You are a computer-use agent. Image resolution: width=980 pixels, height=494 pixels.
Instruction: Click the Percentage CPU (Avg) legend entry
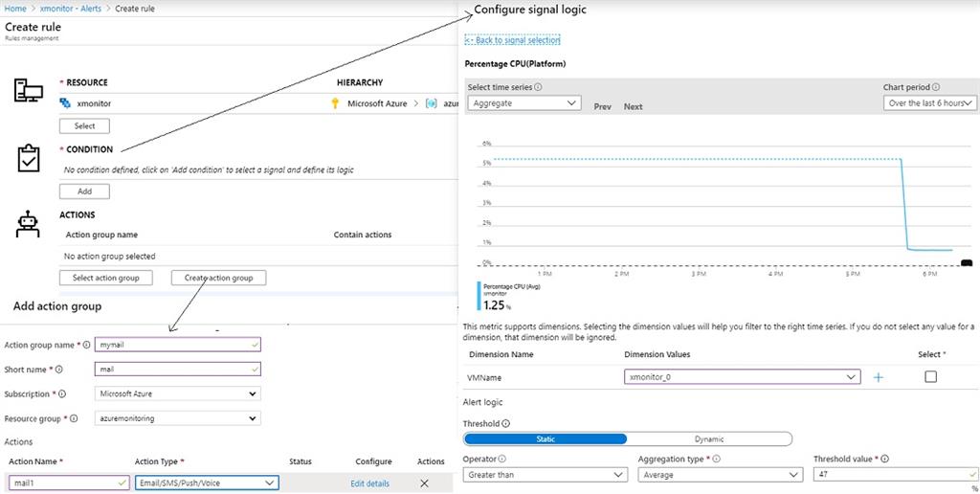(509, 296)
